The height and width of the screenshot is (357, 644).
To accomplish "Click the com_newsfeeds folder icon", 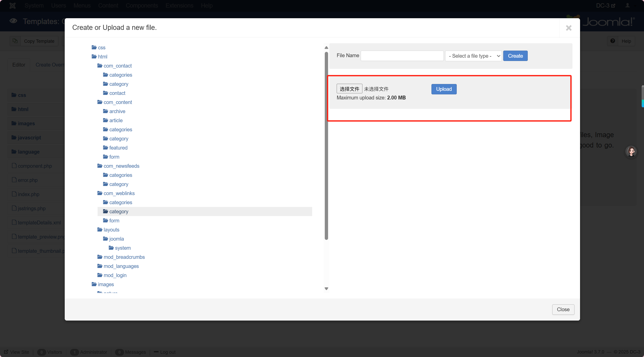I will (x=100, y=166).
